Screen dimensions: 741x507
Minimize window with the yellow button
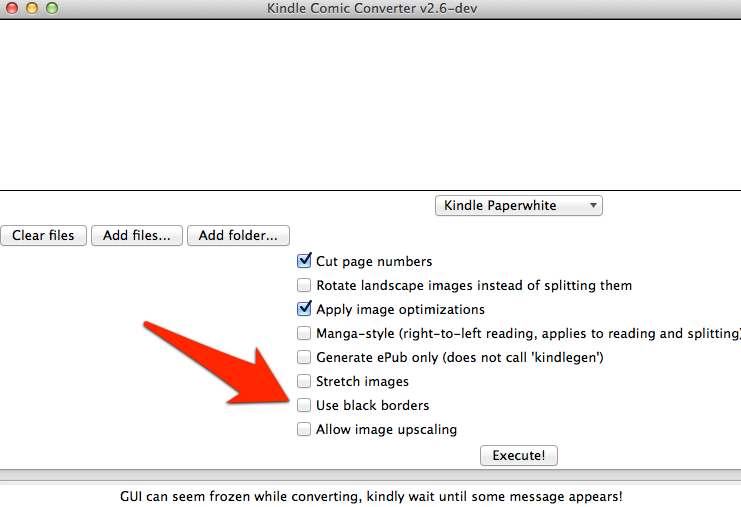[x=32, y=8]
